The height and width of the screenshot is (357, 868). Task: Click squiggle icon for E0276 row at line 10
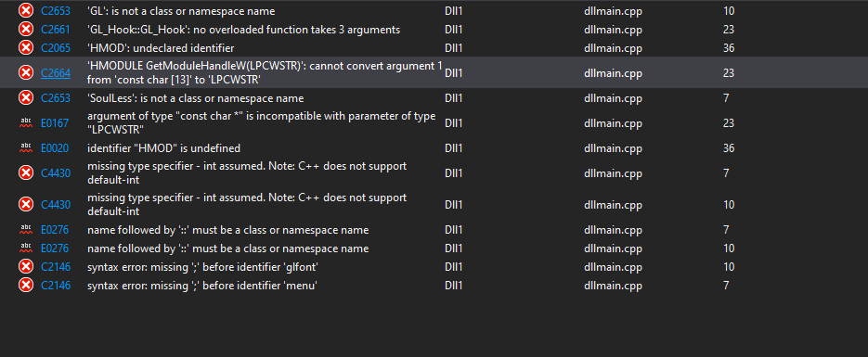(25, 249)
